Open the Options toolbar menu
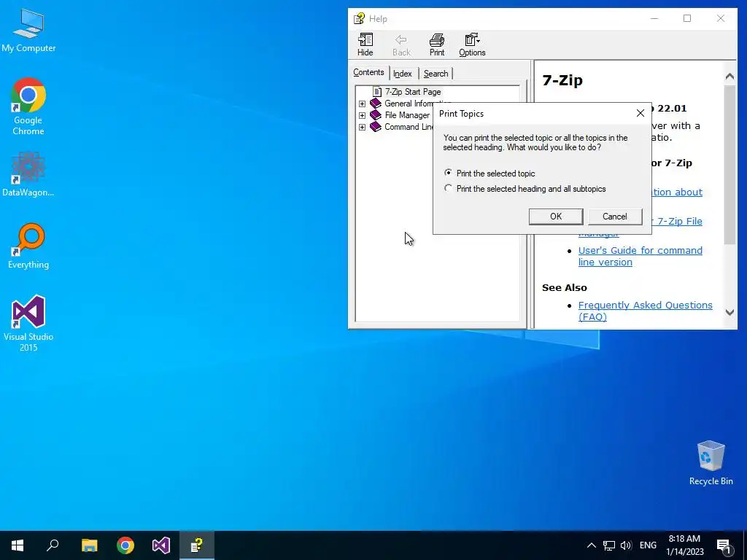Image resolution: width=747 pixels, height=560 pixels. point(472,44)
